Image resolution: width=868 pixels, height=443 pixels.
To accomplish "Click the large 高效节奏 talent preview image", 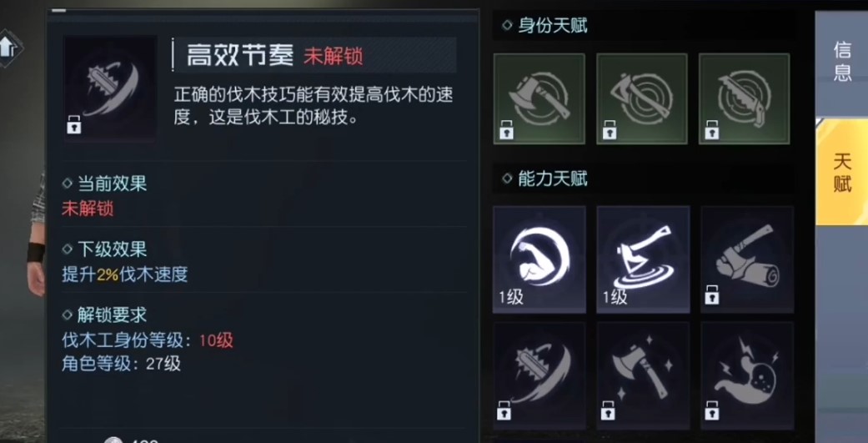I will [x=110, y=88].
